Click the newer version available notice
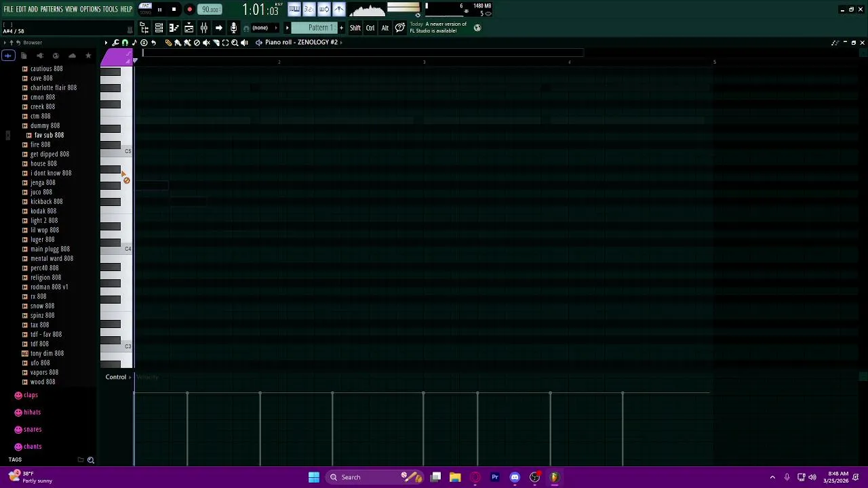The width and height of the screenshot is (868, 488). click(438, 28)
